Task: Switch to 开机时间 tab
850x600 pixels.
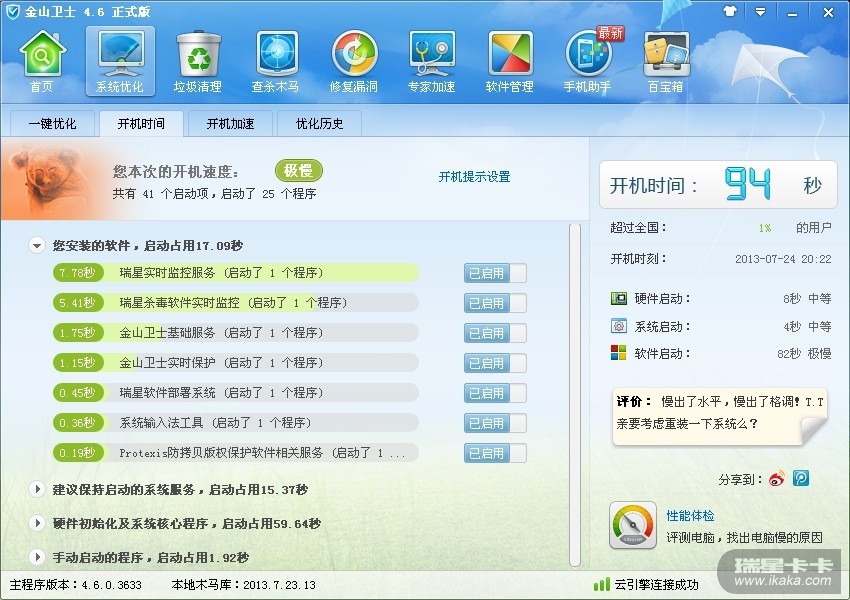Action: [x=141, y=124]
